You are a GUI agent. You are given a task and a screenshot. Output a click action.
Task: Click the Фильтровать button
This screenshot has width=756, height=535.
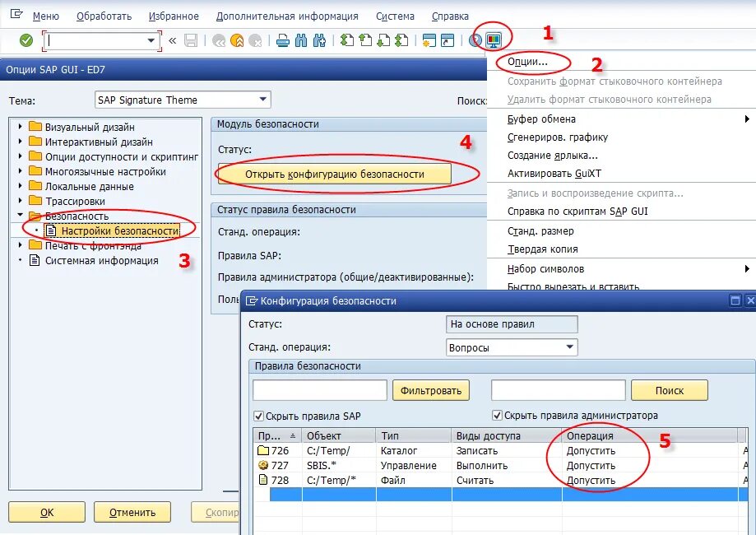[431, 390]
